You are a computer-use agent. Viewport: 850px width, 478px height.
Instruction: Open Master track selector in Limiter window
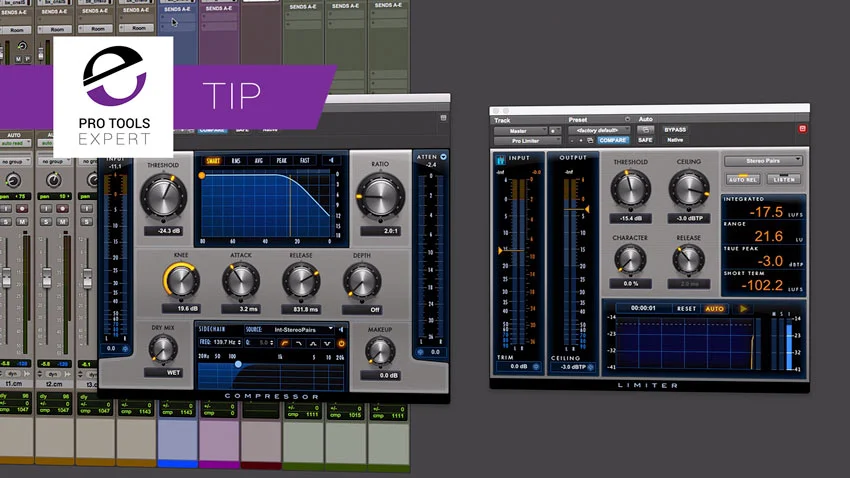click(520, 131)
